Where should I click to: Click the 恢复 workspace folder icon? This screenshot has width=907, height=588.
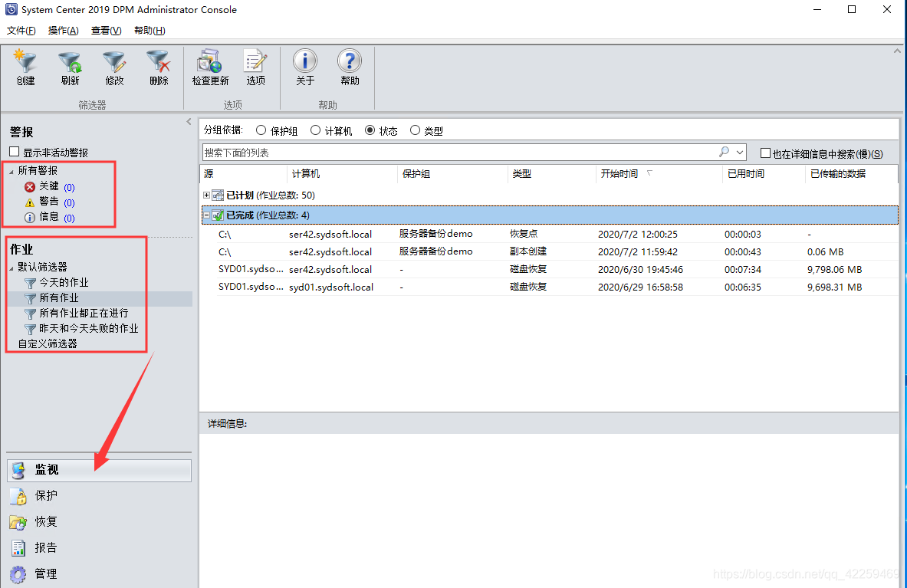point(18,522)
